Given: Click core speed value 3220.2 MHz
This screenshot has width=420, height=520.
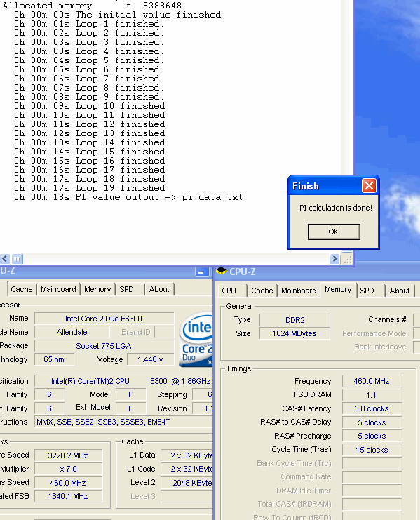Looking at the screenshot, I should tap(68, 455).
